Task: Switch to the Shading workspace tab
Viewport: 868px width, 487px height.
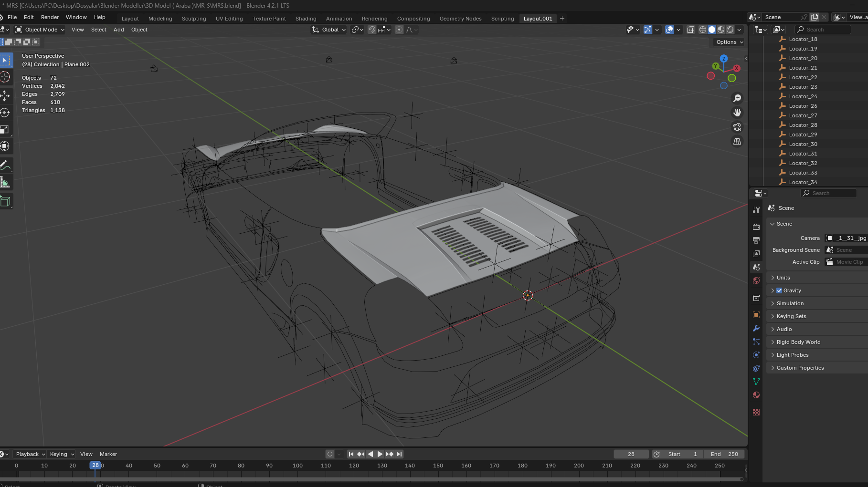Action: click(306, 19)
